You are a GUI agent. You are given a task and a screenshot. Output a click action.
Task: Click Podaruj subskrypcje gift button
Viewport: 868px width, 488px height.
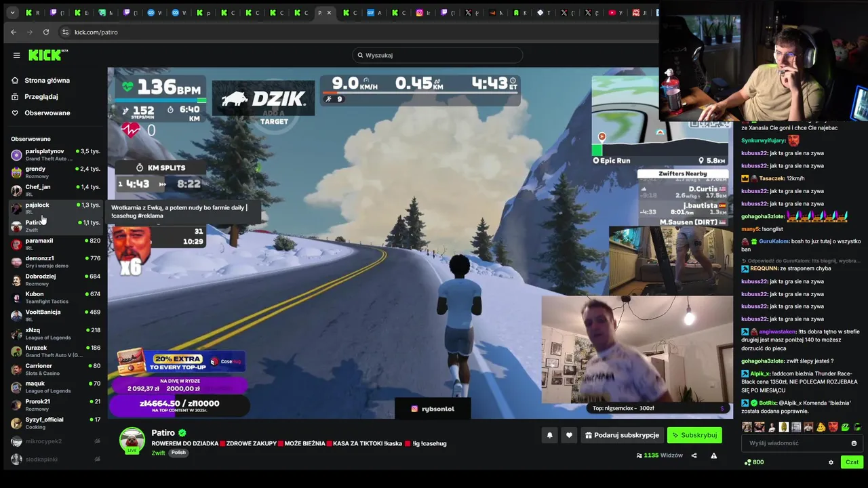(622, 435)
